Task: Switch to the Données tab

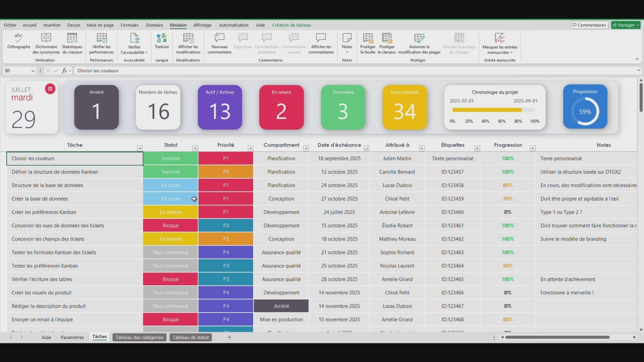Action: (x=154, y=25)
